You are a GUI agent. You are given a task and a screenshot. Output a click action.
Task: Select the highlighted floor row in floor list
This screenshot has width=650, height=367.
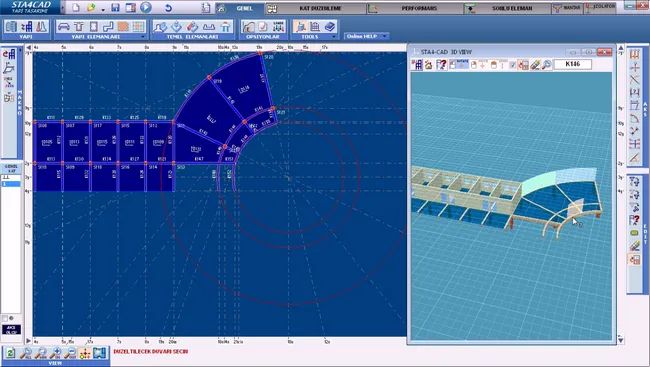11,184
